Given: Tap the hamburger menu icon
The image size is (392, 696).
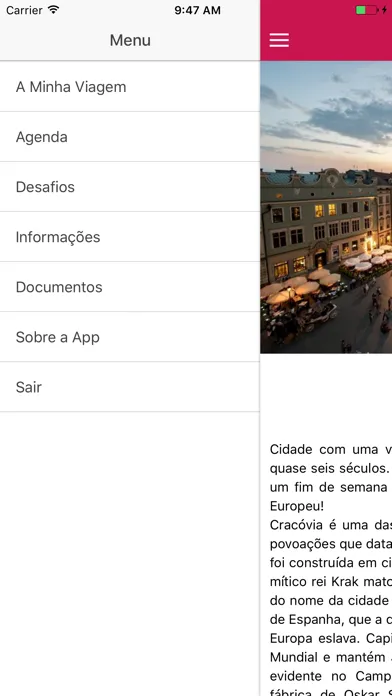Looking at the screenshot, I should (279, 40).
